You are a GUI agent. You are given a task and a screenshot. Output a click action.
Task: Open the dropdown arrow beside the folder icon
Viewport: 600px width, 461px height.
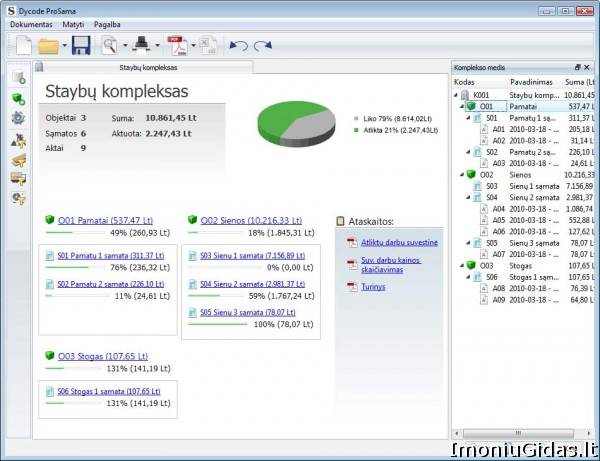click(65, 46)
